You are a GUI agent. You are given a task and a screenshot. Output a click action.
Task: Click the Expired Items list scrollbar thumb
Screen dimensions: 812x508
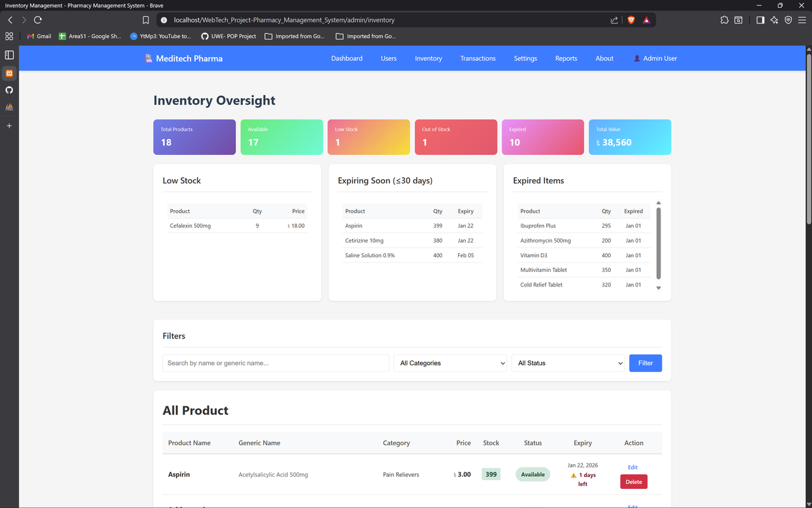(658, 243)
